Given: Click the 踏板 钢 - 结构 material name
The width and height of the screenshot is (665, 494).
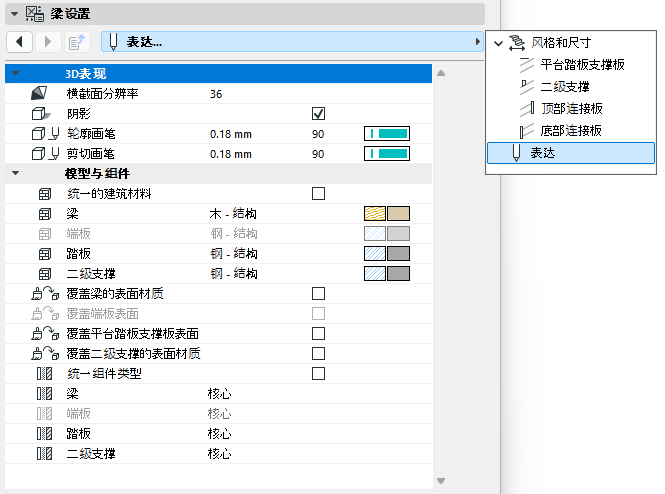Looking at the screenshot, I should tap(234, 254).
